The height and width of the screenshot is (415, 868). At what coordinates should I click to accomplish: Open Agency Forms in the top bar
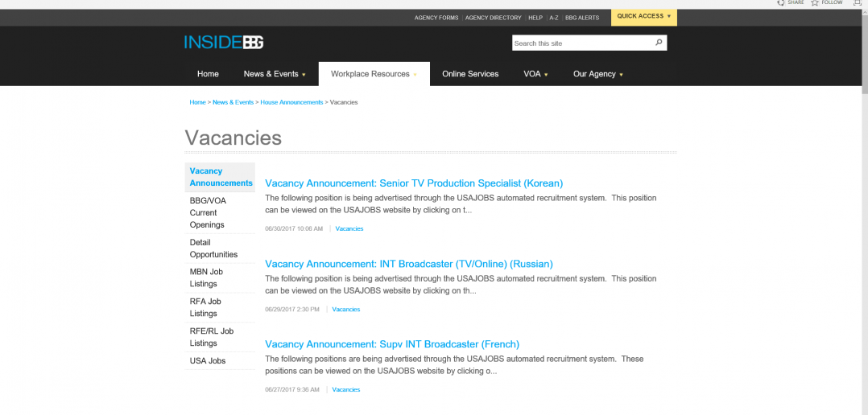(x=436, y=18)
